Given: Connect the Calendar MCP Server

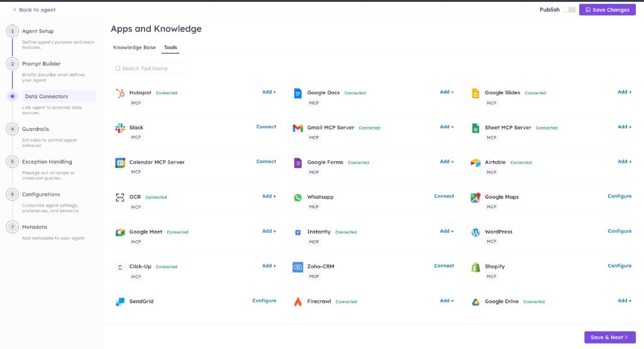Looking at the screenshot, I should click(x=266, y=162).
